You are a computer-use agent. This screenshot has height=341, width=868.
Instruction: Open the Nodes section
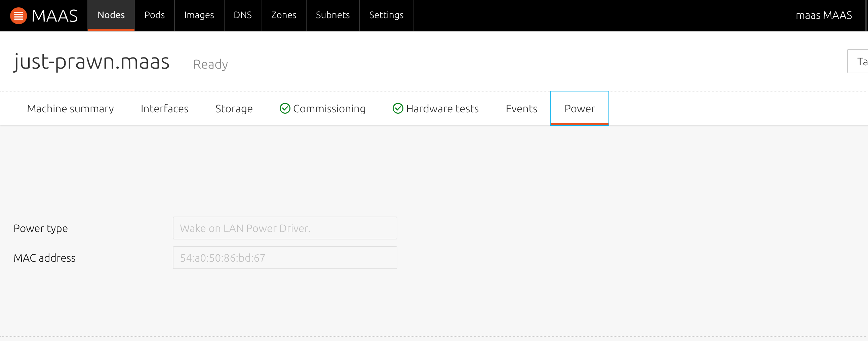tap(111, 15)
